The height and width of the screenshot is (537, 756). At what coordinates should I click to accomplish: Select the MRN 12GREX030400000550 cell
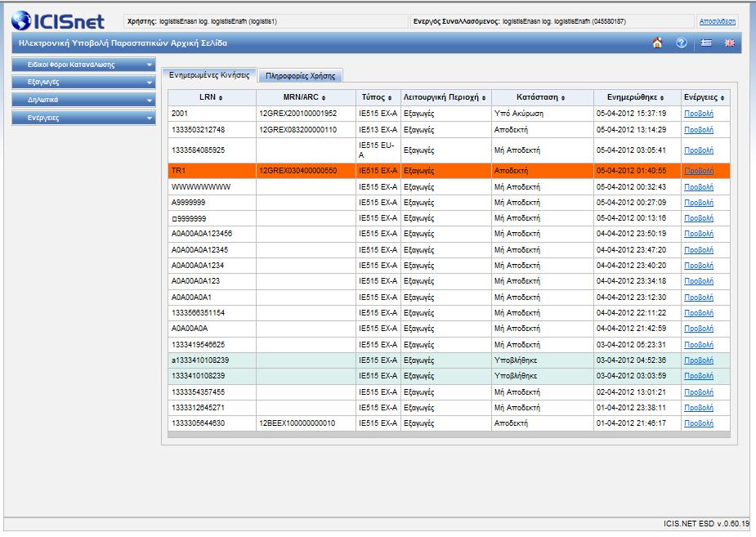click(x=306, y=171)
